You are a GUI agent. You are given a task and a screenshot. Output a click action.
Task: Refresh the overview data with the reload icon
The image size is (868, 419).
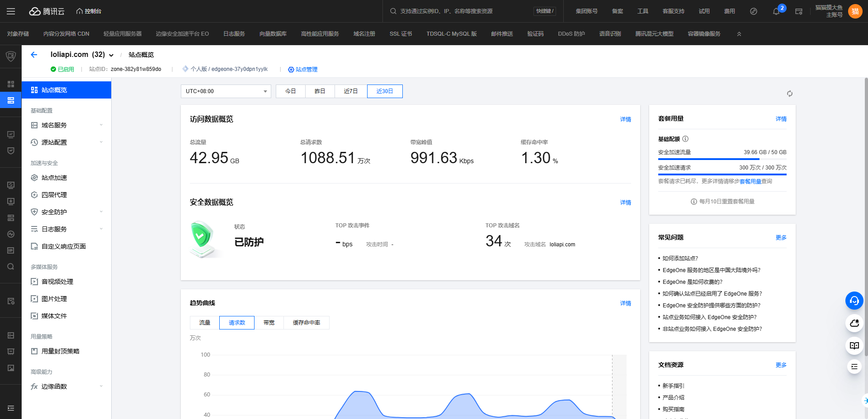[789, 94]
